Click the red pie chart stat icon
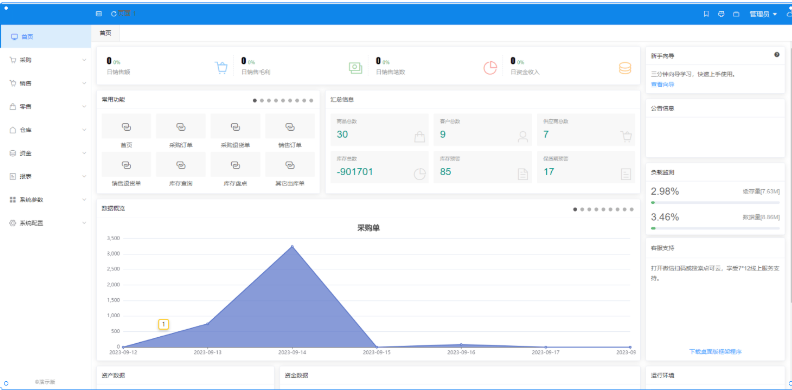The height and width of the screenshot is (390, 792). point(490,68)
